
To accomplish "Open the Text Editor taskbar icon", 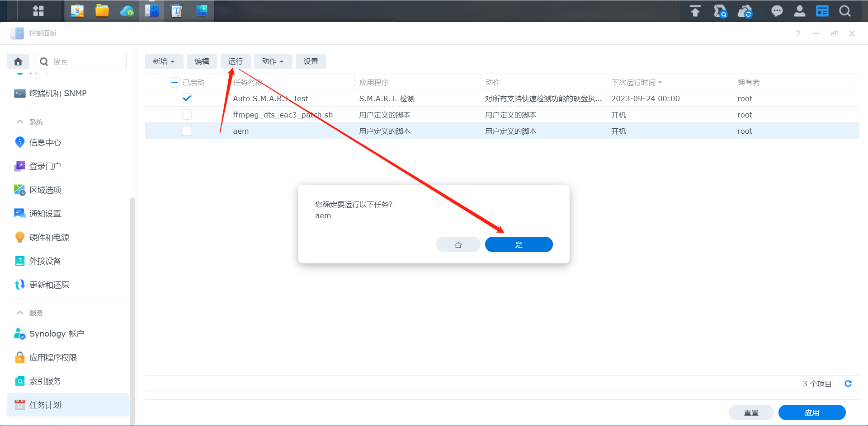I will [x=177, y=11].
